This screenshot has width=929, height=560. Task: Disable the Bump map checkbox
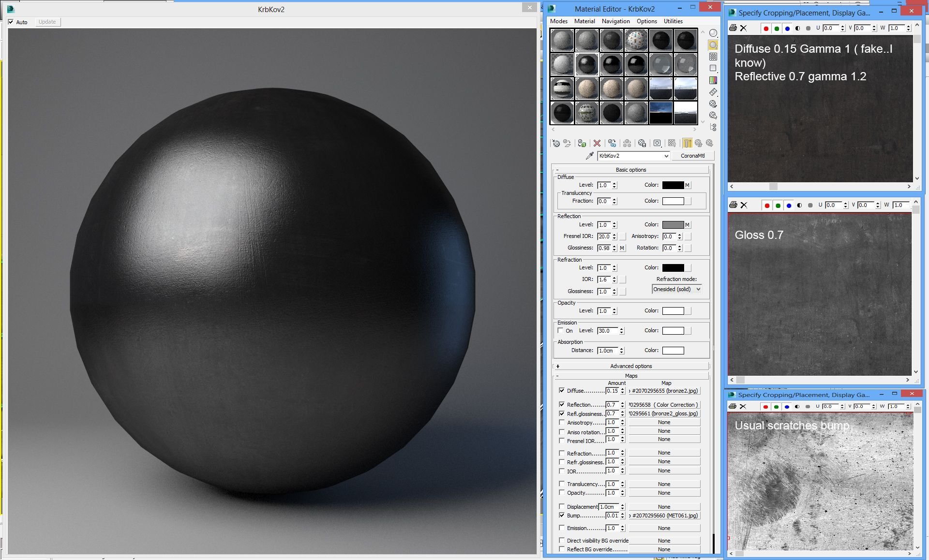(561, 516)
